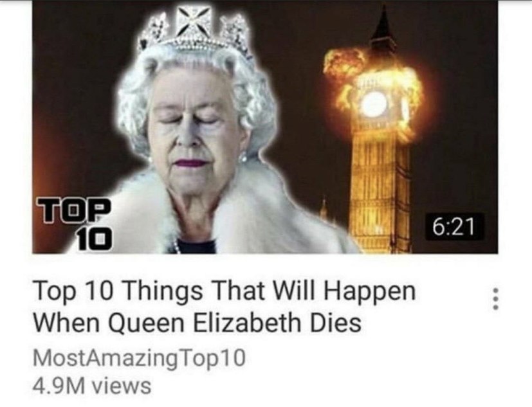Visit the MostAmazingTop10 channel
532x407 pixels.
click(x=139, y=359)
